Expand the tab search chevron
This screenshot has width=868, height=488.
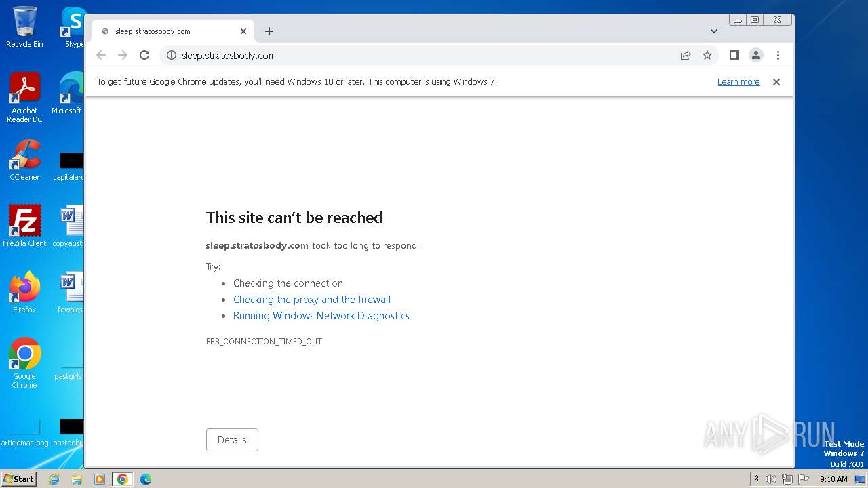click(714, 31)
